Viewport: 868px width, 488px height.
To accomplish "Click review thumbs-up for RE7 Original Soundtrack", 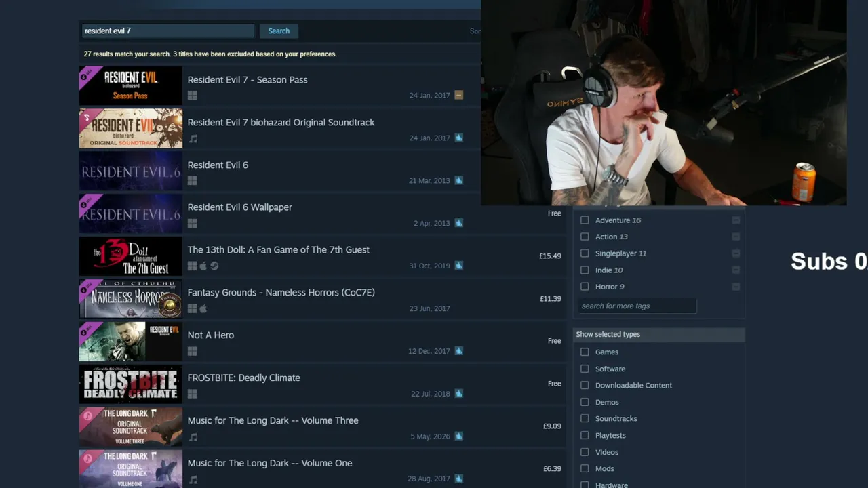I will click(x=459, y=138).
